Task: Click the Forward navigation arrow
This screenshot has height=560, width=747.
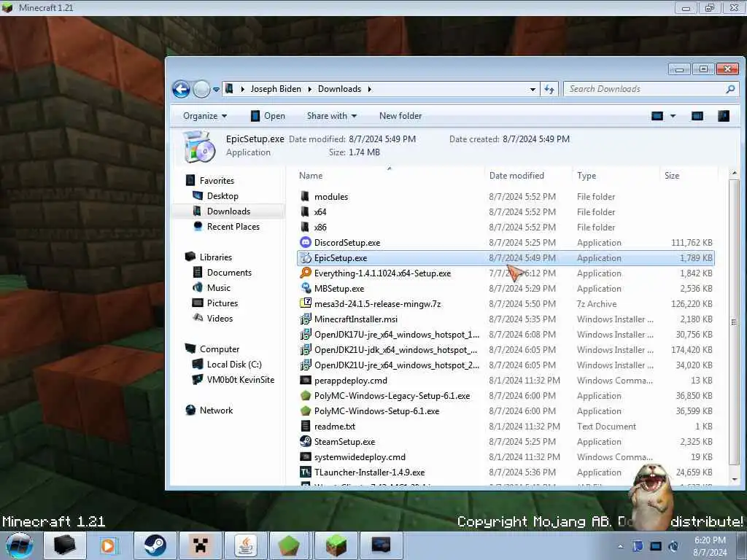Action: (x=201, y=89)
